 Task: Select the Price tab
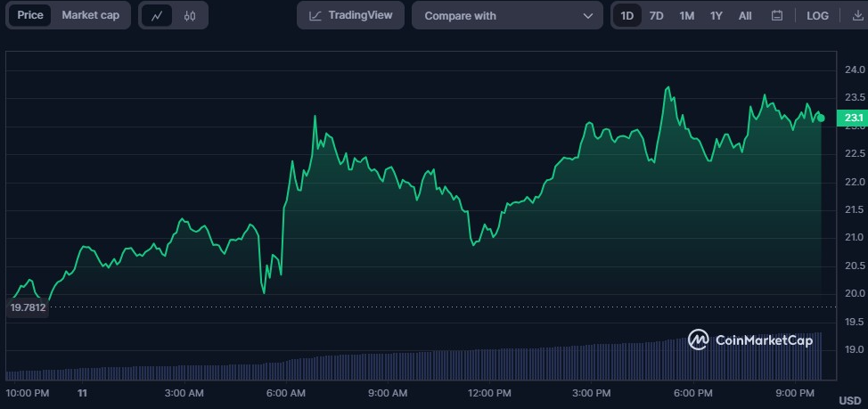pyautogui.click(x=30, y=15)
